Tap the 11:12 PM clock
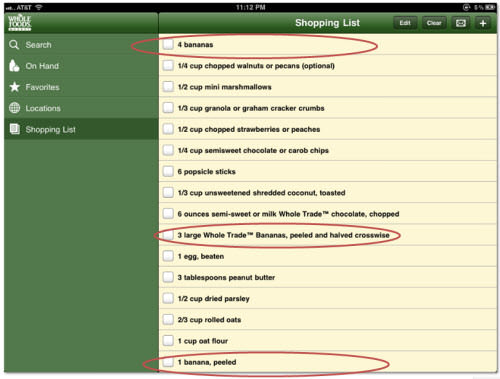The image size is (500, 379). [250, 7]
